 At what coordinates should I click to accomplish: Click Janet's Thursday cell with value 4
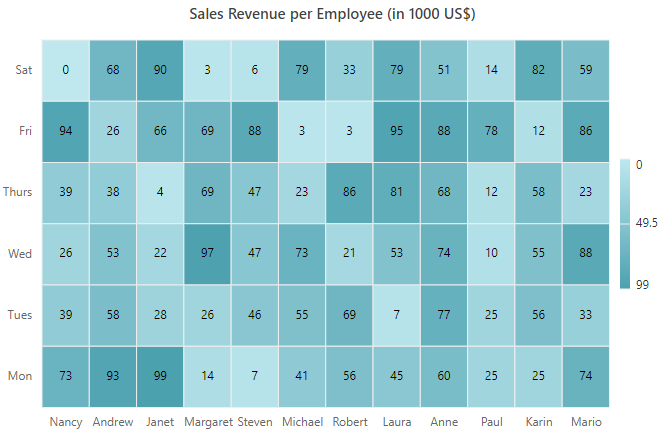160,193
